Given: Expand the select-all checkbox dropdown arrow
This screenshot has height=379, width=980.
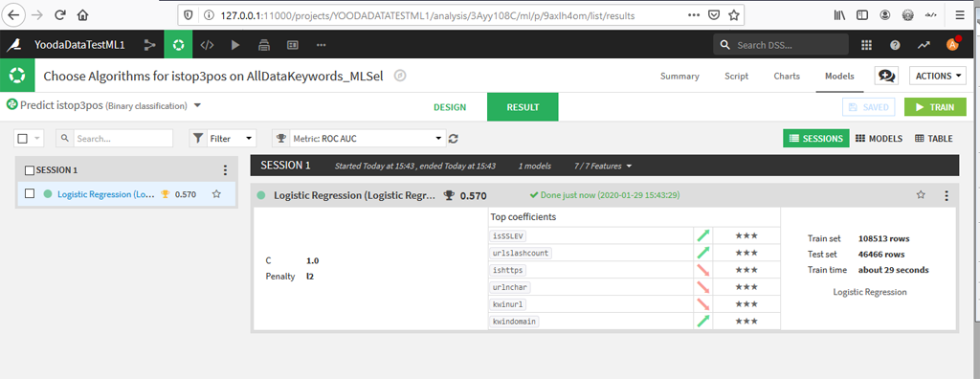Looking at the screenshot, I should (36, 138).
